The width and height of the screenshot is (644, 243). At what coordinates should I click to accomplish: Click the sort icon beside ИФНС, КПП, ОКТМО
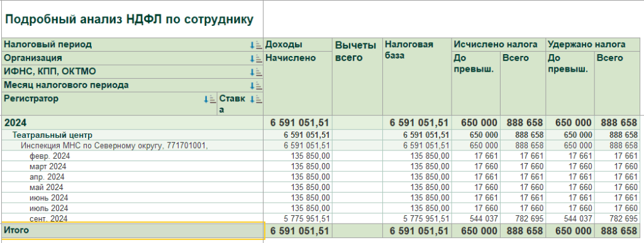tap(256, 72)
